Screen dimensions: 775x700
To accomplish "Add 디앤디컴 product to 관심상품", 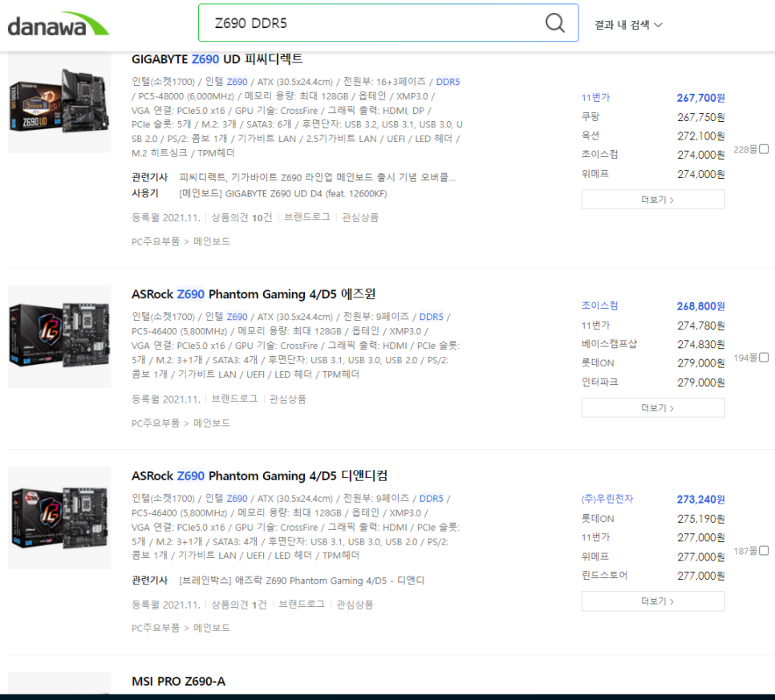I will pyautogui.click(x=355, y=605).
